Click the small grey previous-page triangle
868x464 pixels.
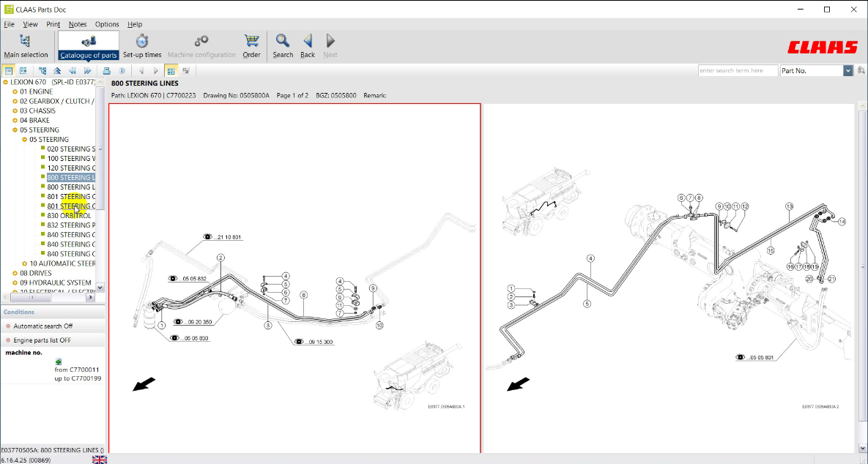[141, 71]
